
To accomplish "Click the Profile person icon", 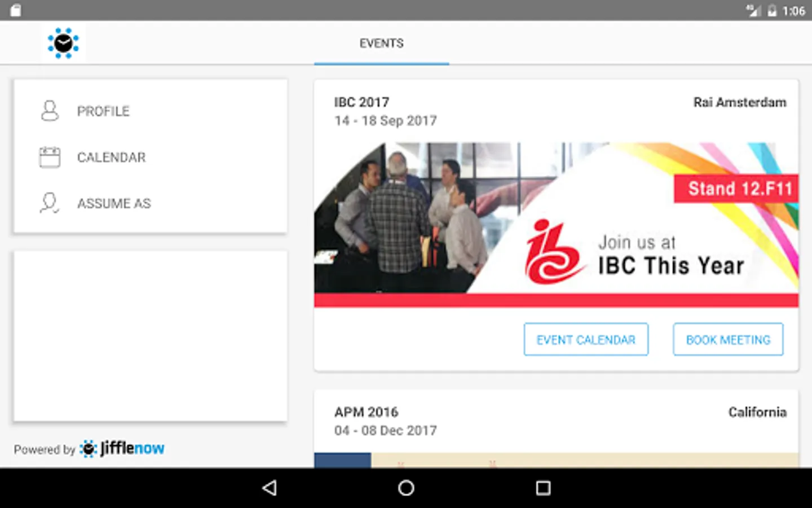I will pyautogui.click(x=50, y=111).
